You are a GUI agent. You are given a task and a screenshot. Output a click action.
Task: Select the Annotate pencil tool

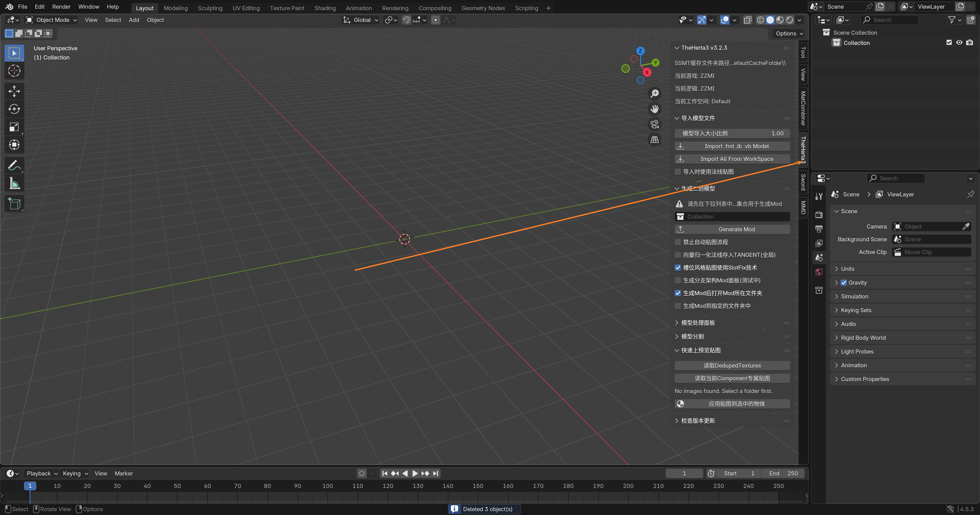(x=14, y=166)
